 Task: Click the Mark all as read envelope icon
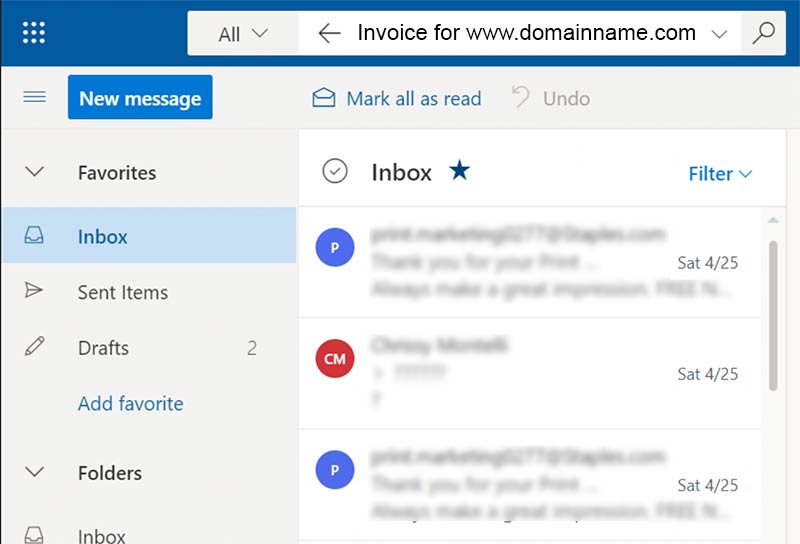(x=323, y=98)
